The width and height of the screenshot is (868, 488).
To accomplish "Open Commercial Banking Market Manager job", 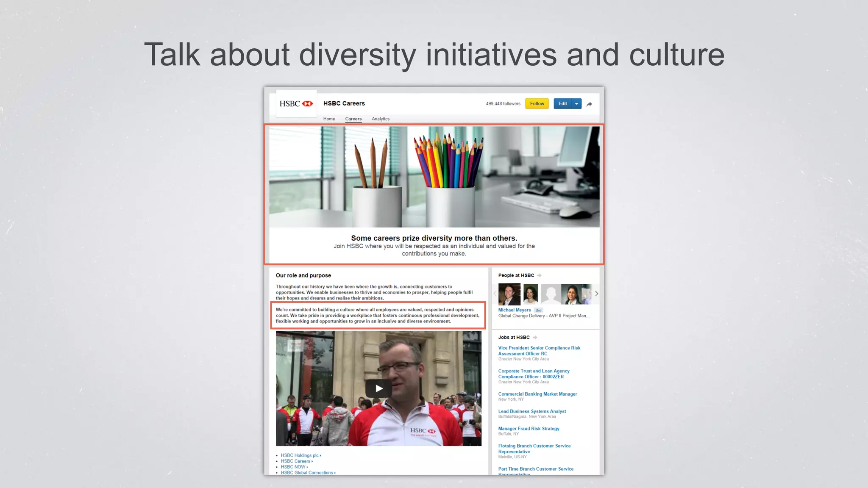I will [x=537, y=394].
